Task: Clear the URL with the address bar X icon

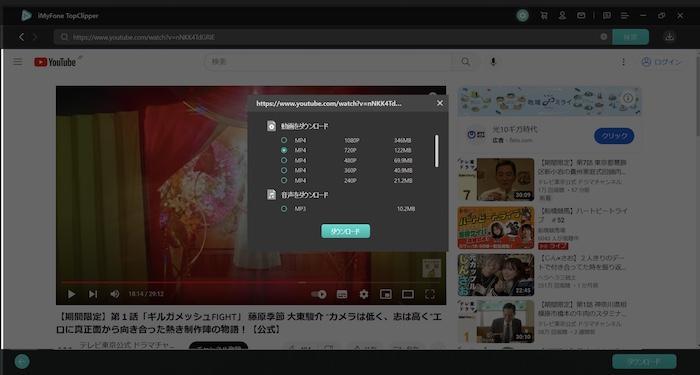Action: (604, 37)
